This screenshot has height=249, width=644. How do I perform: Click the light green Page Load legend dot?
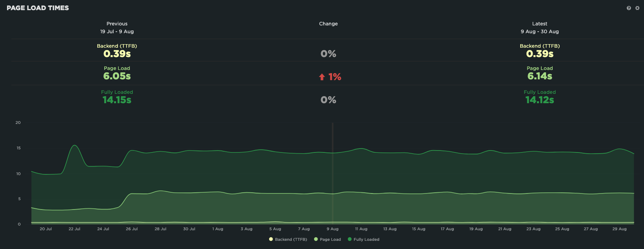(316, 239)
